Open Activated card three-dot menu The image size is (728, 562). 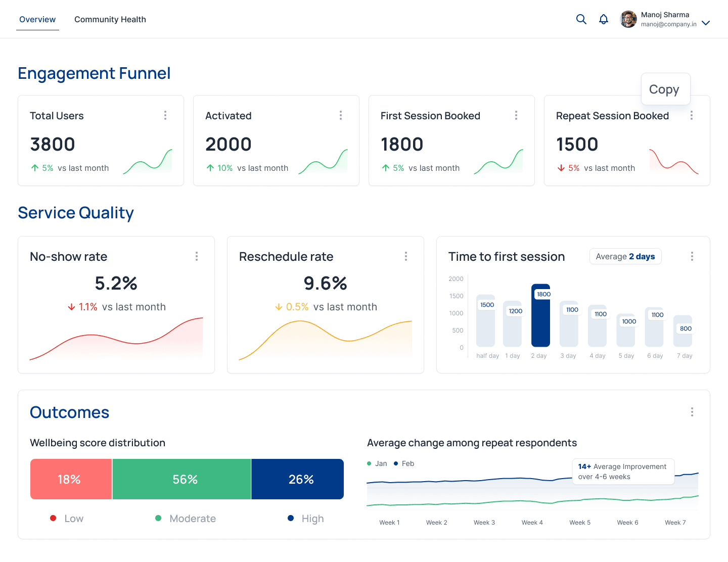tap(341, 115)
